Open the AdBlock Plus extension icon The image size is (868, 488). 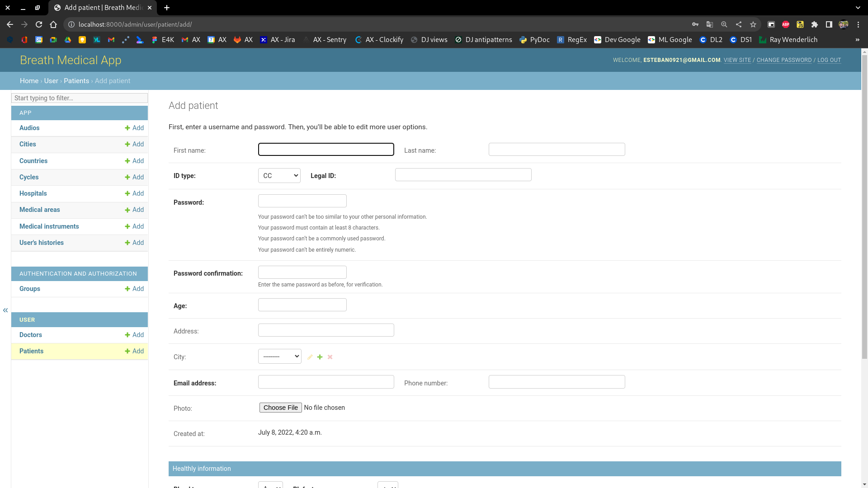click(786, 24)
